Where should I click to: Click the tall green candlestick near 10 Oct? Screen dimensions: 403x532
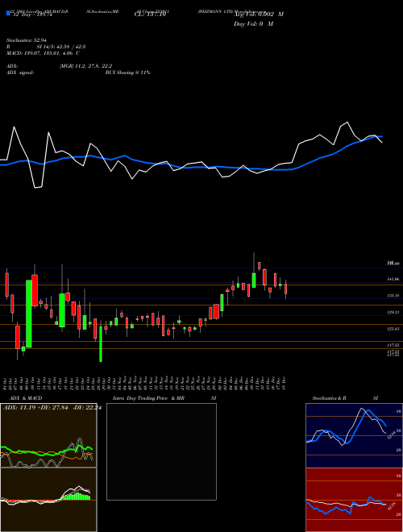coord(29,314)
